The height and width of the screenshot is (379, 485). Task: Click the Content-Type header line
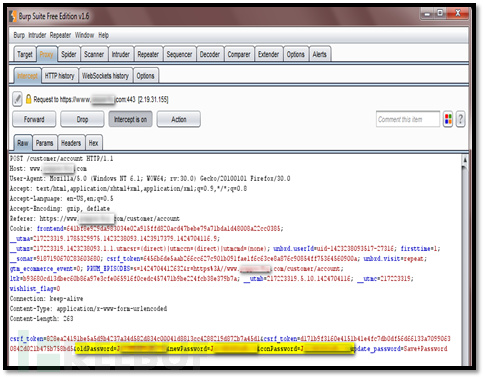[88, 309]
